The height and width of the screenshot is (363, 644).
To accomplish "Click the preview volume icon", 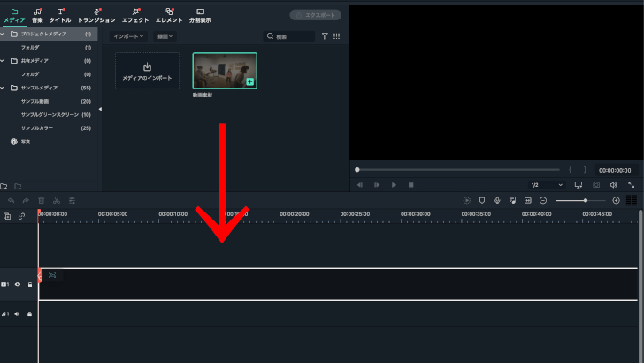I will point(614,185).
